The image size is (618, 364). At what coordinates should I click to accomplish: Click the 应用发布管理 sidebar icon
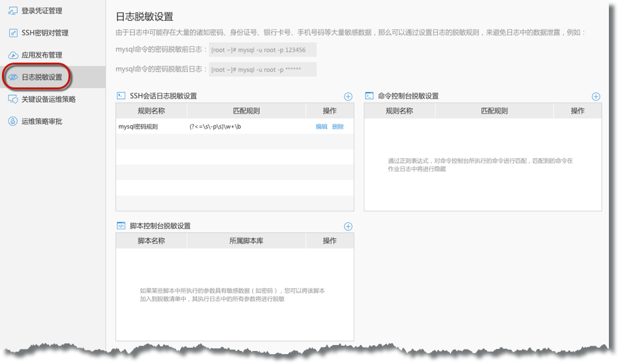point(12,55)
